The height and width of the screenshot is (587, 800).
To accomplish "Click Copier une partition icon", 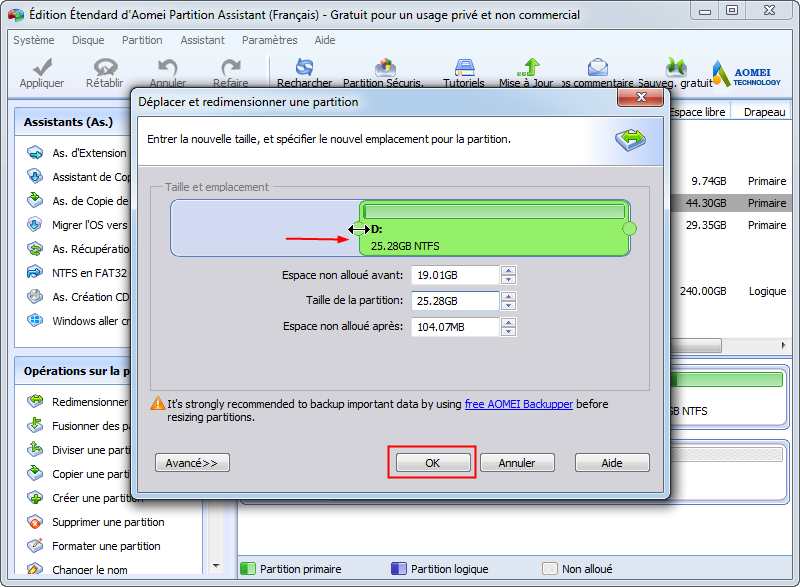I will pos(35,473).
